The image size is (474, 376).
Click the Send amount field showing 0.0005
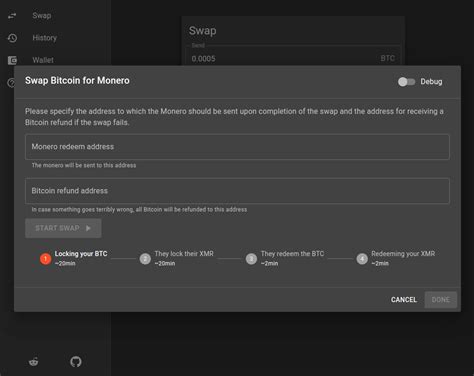tap(293, 58)
